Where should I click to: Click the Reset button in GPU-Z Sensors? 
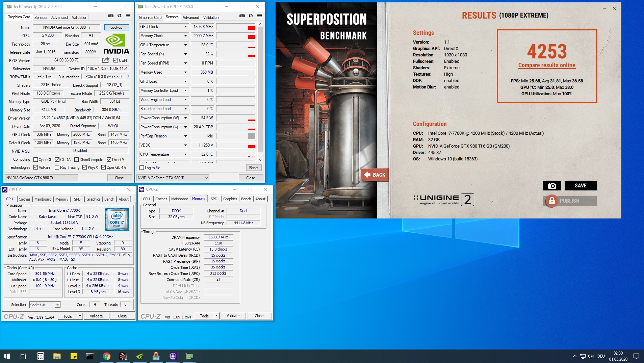click(254, 168)
